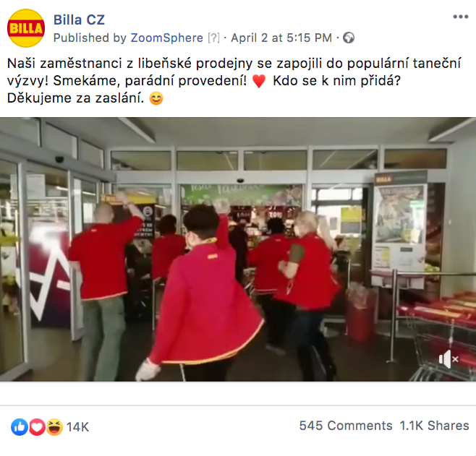This screenshot has height=456, width=476.
Task: Click the public globe privacy icon
Action: click(349, 38)
